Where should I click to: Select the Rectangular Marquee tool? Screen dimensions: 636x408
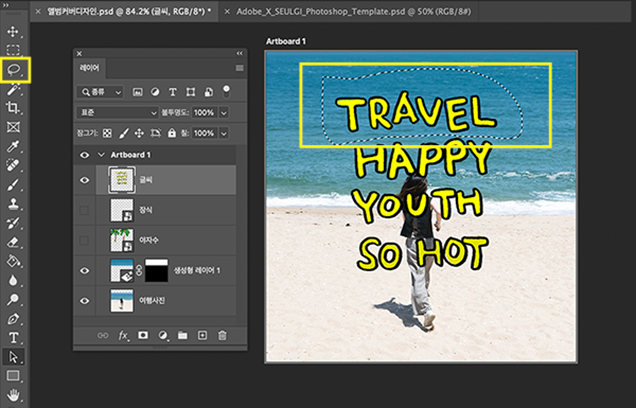click(x=13, y=50)
